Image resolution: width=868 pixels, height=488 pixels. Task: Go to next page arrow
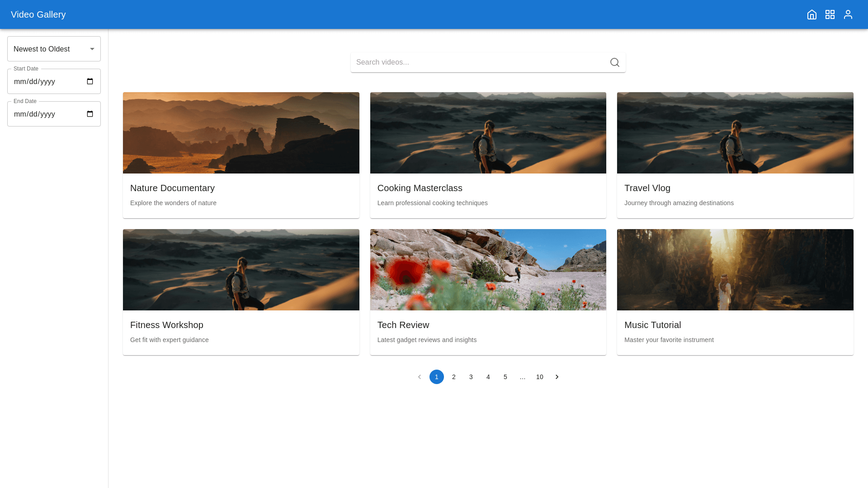[557, 377]
